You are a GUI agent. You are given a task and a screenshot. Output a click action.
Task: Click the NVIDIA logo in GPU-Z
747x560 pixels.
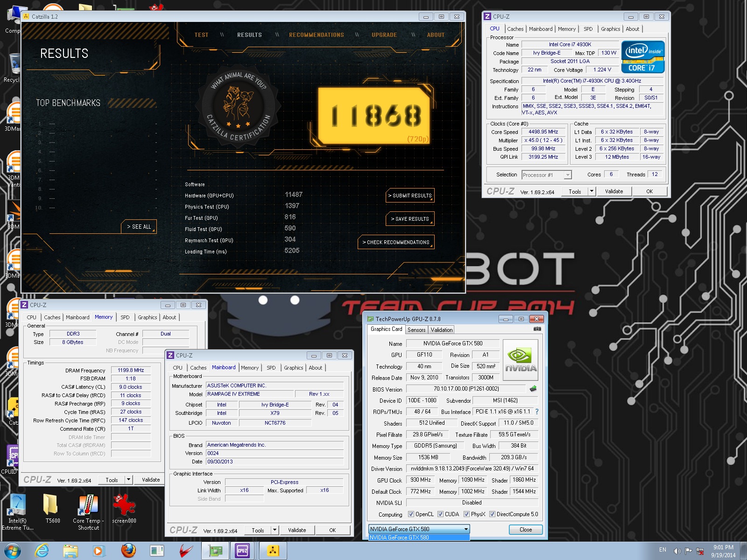521,359
